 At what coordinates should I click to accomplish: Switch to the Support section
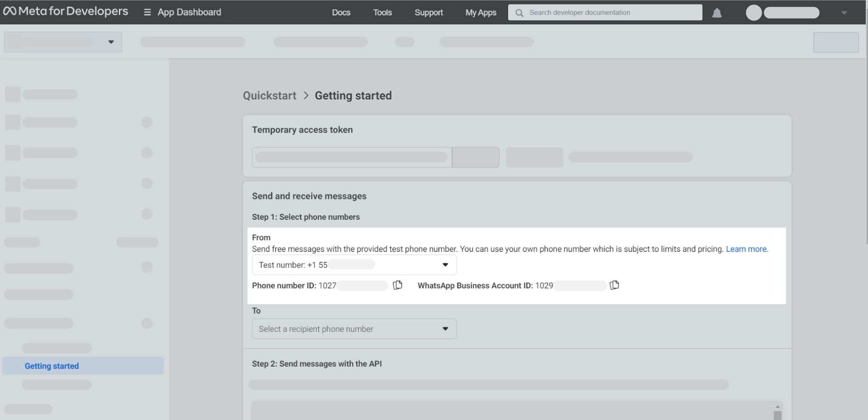[428, 12]
